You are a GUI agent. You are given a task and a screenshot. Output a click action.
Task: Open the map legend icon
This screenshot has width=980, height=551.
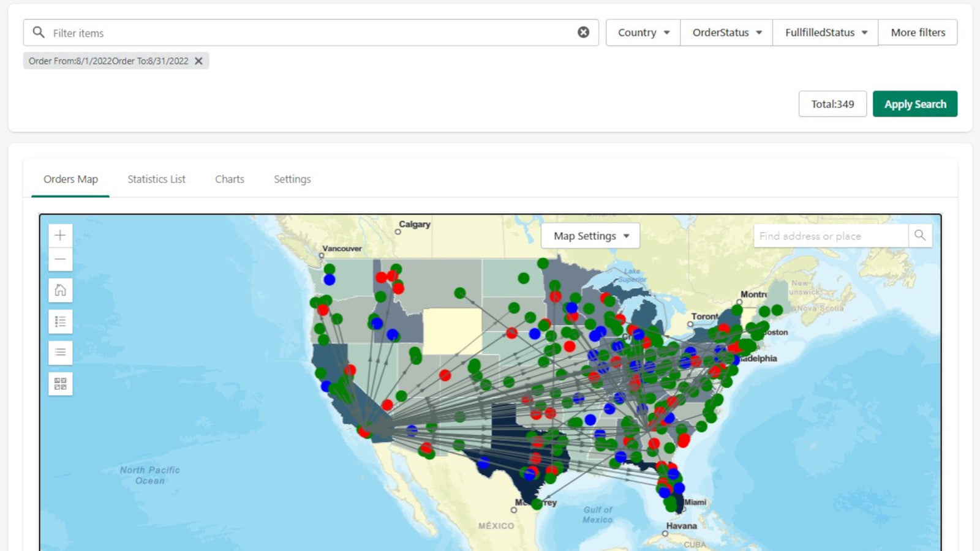60,321
